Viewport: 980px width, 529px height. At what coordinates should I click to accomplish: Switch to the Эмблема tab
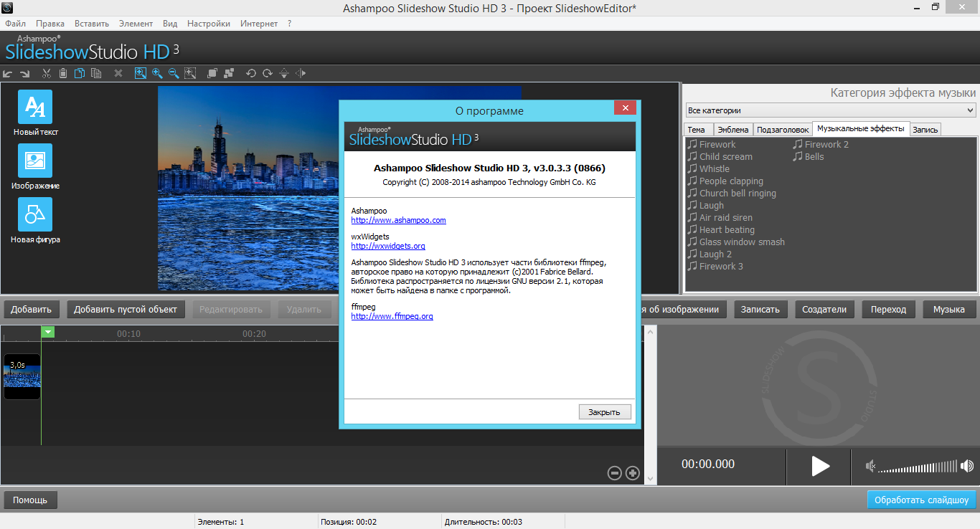click(733, 130)
